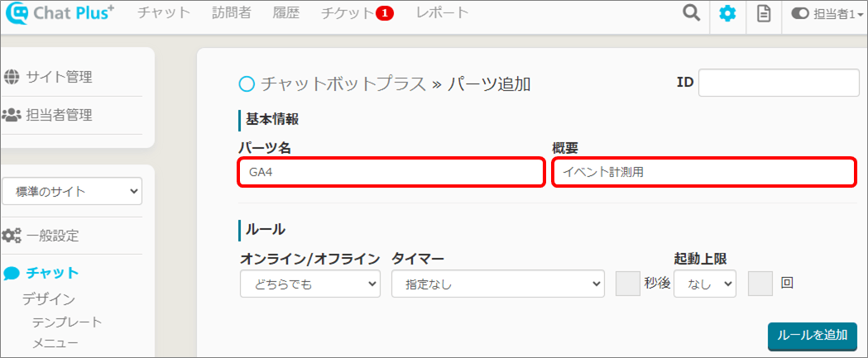Open the タイマー dropdown showing 指定なし
Image resolution: width=868 pixels, height=358 pixels.
(497, 284)
